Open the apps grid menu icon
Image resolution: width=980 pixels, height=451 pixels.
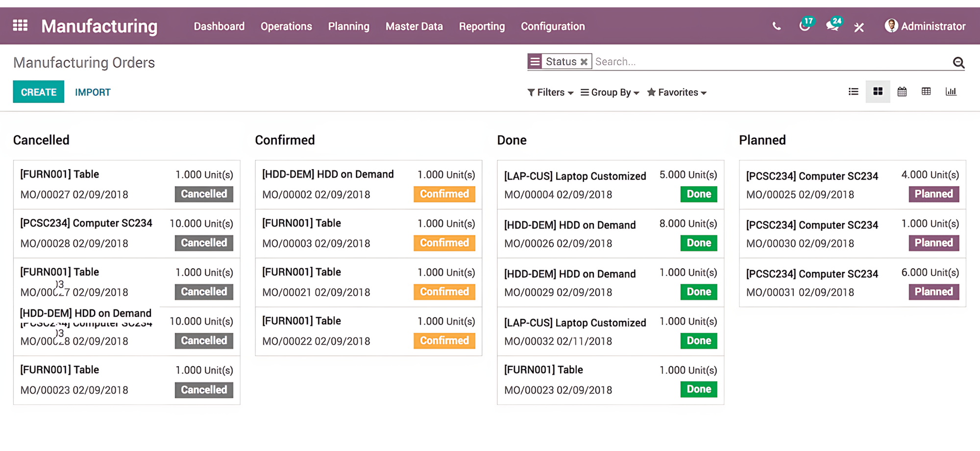click(20, 25)
